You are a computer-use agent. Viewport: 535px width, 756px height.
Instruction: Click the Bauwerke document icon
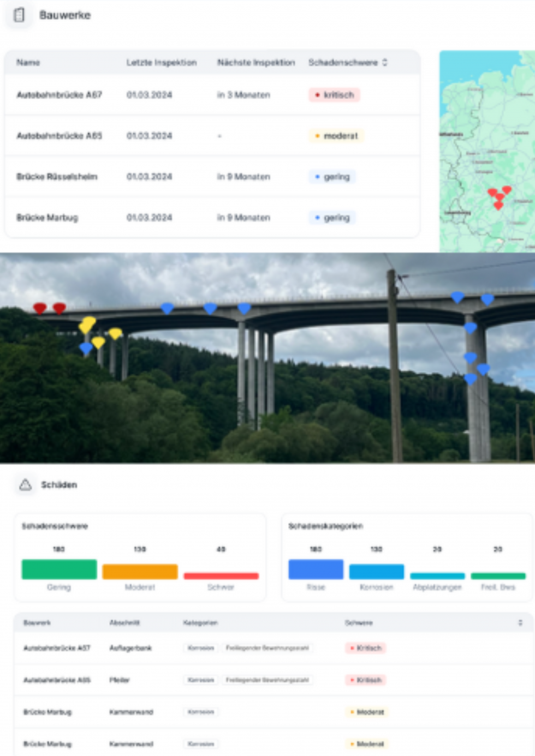(19, 15)
